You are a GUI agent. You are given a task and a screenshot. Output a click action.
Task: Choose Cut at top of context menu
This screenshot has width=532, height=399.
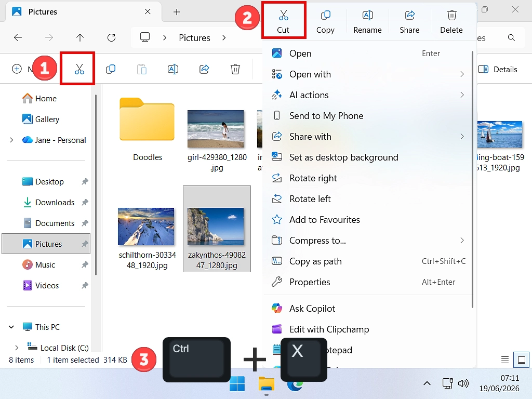(x=283, y=21)
